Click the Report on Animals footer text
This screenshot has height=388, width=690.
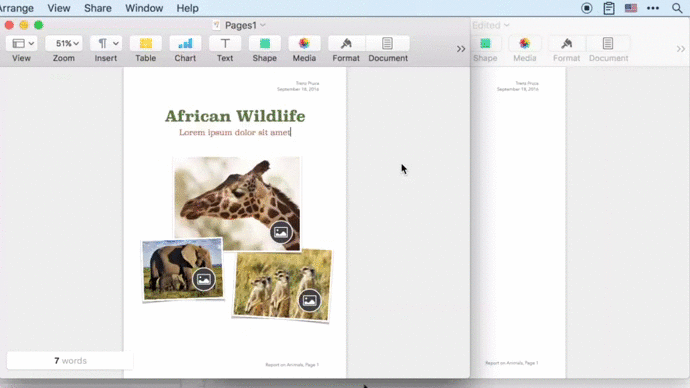[292, 365]
